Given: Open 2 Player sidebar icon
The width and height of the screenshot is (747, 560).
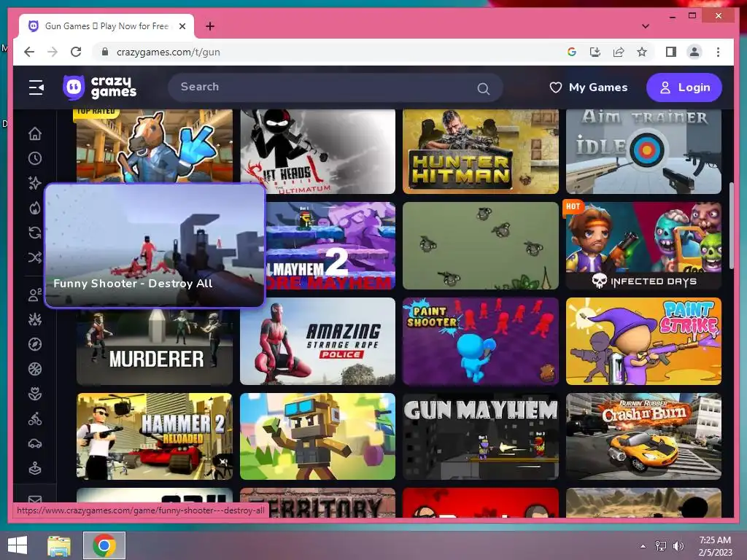Looking at the screenshot, I should [x=35, y=295].
